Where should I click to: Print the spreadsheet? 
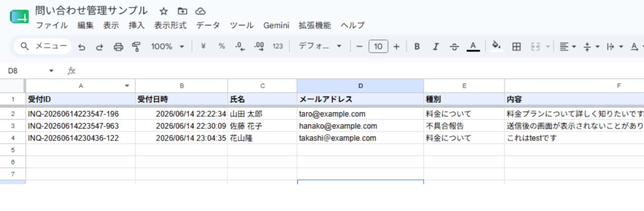pyautogui.click(x=118, y=47)
